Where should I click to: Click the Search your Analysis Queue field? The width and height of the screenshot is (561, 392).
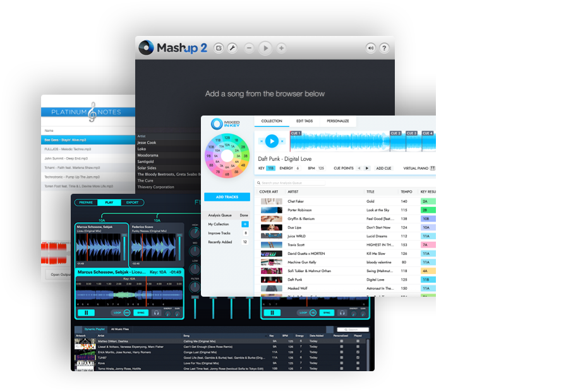click(290, 183)
